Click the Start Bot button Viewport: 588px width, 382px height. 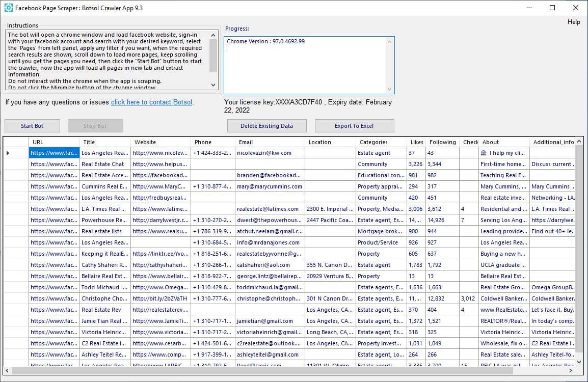pyautogui.click(x=32, y=126)
